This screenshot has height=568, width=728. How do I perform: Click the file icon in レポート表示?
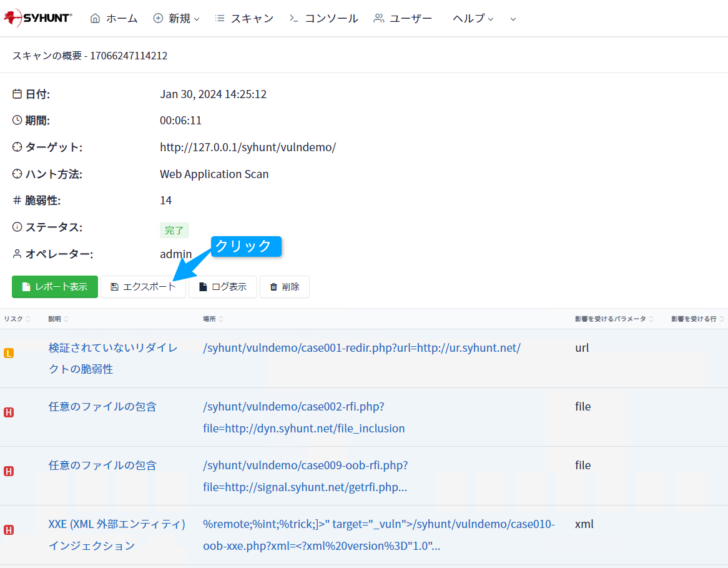26,287
